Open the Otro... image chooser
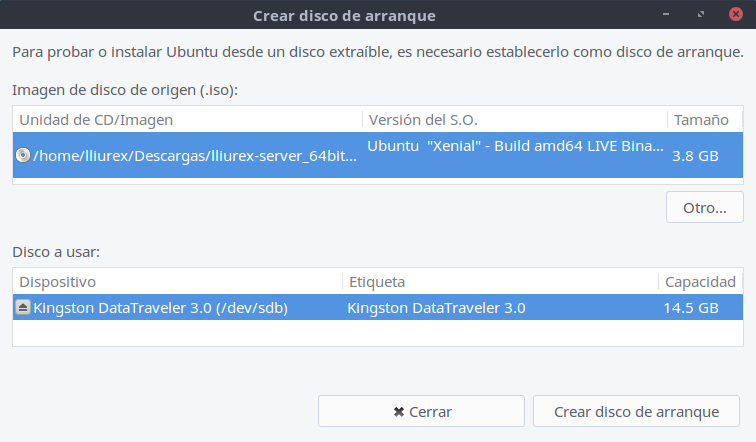This screenshot has height=442, width=756. pos(704,207)
